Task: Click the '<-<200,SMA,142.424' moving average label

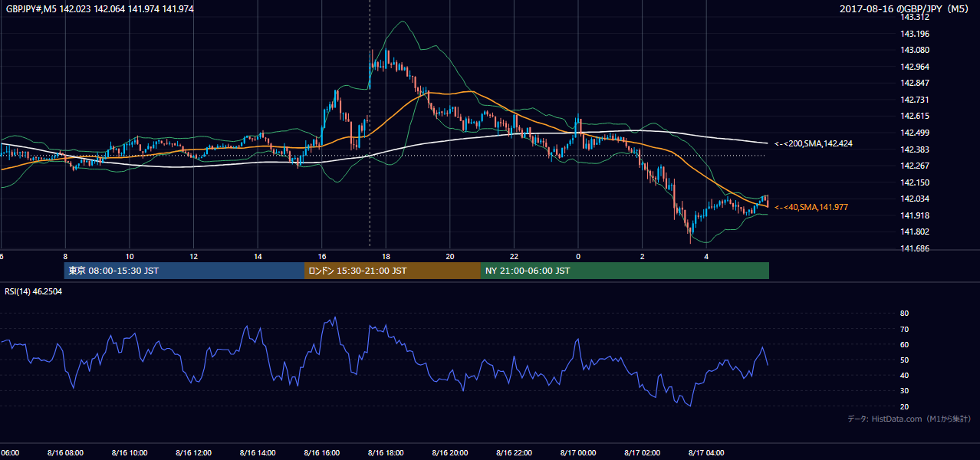Action: pyautogui.click(x=813, y=143)
